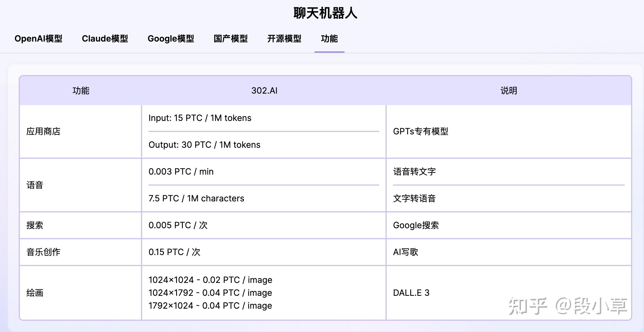This screenshot has width=644, height=332.
Task: Select the 语音 row label
Action: (x=35, y=185)
